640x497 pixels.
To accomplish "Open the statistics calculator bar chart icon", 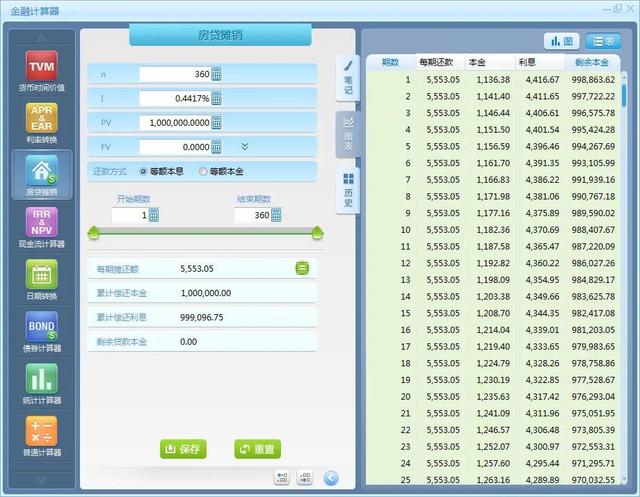I will click(x=42, y=378).
